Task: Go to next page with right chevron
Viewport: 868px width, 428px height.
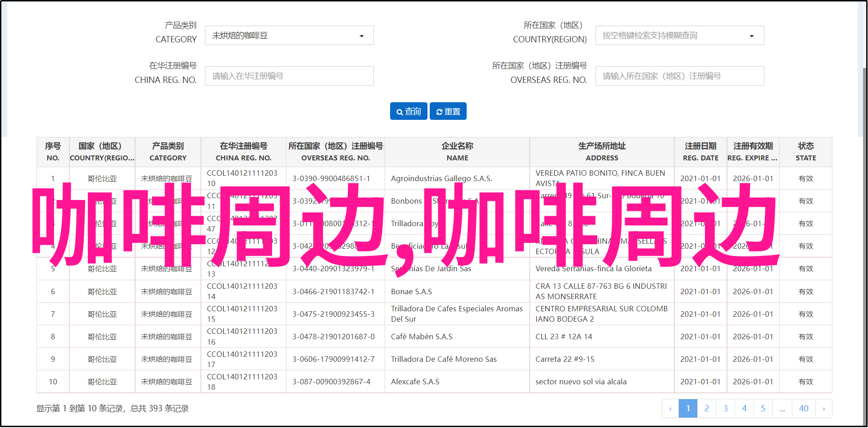Action: click(x=824, y=409)
